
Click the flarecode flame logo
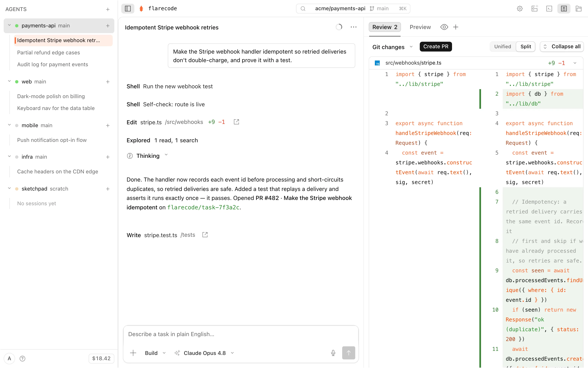[x=141, y=9]
